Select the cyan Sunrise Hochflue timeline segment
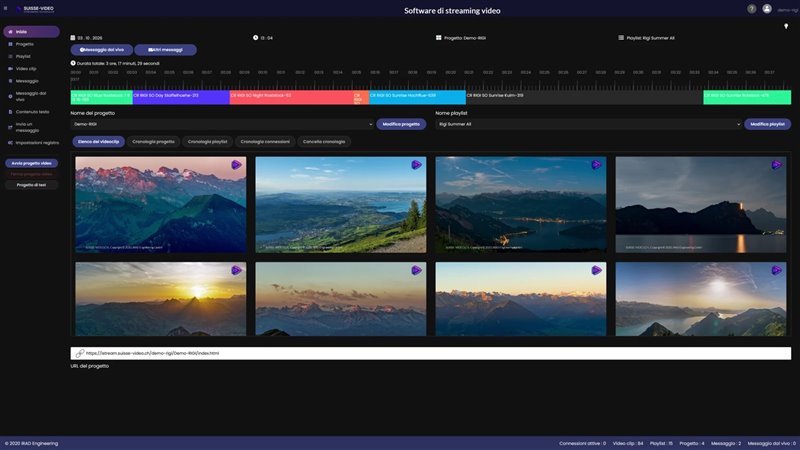The image size is (800, 450). pos(417,97)
